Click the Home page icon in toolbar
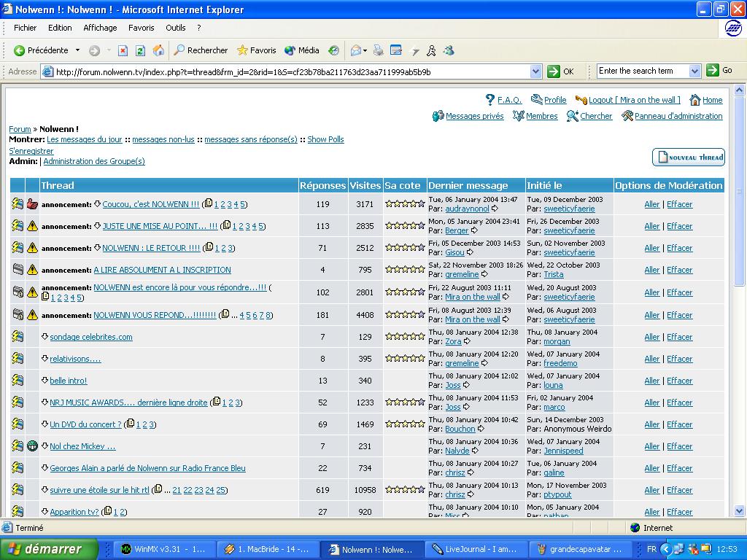747x560 pixels. tap(158, 50)
